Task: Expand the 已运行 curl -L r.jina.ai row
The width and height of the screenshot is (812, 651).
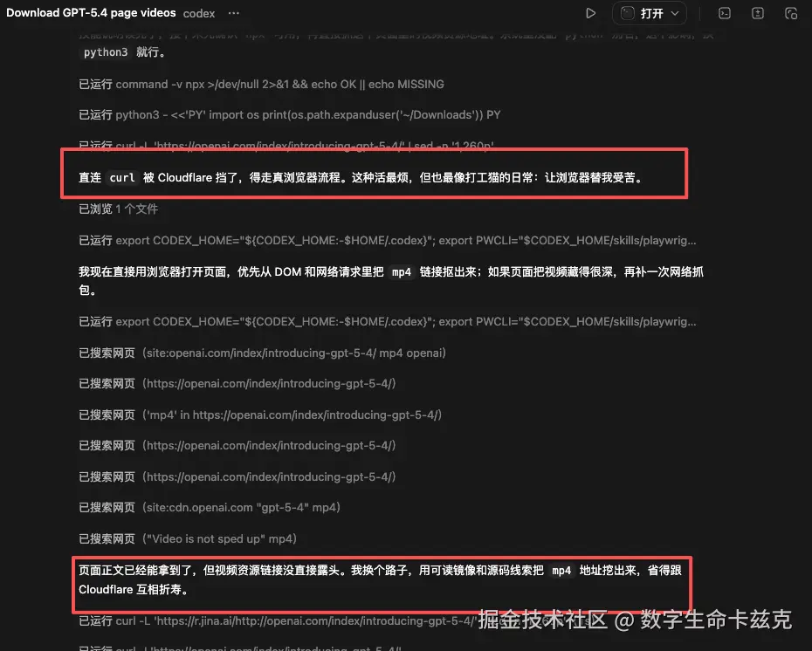Action: [277, 621]
